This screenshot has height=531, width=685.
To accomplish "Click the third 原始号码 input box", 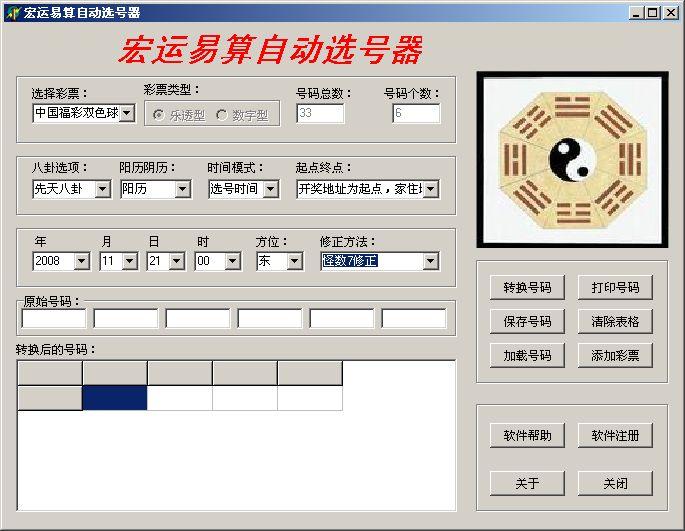I will (198, 318).
